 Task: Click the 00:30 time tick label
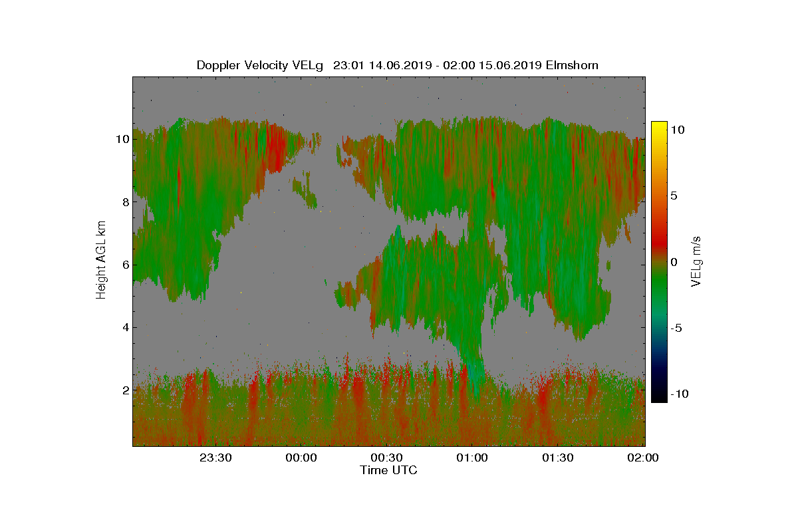coord(386,458)
